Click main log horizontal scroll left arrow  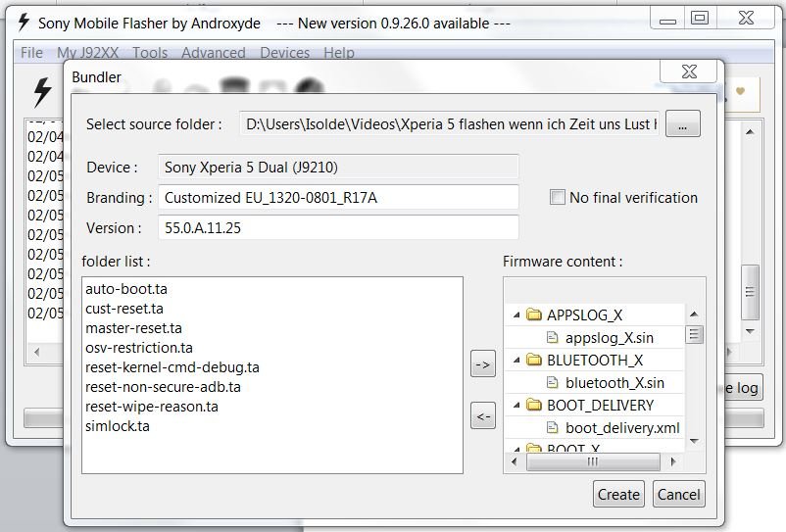[36, 352]
